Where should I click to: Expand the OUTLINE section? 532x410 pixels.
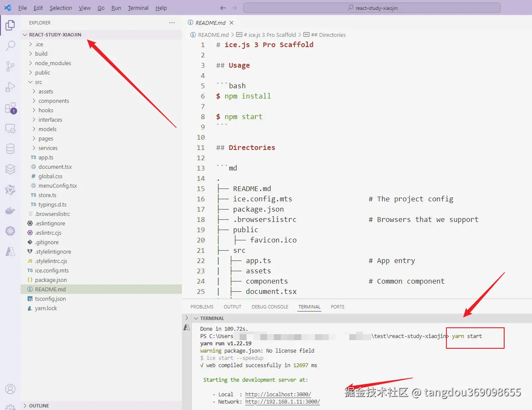[101, 405]
